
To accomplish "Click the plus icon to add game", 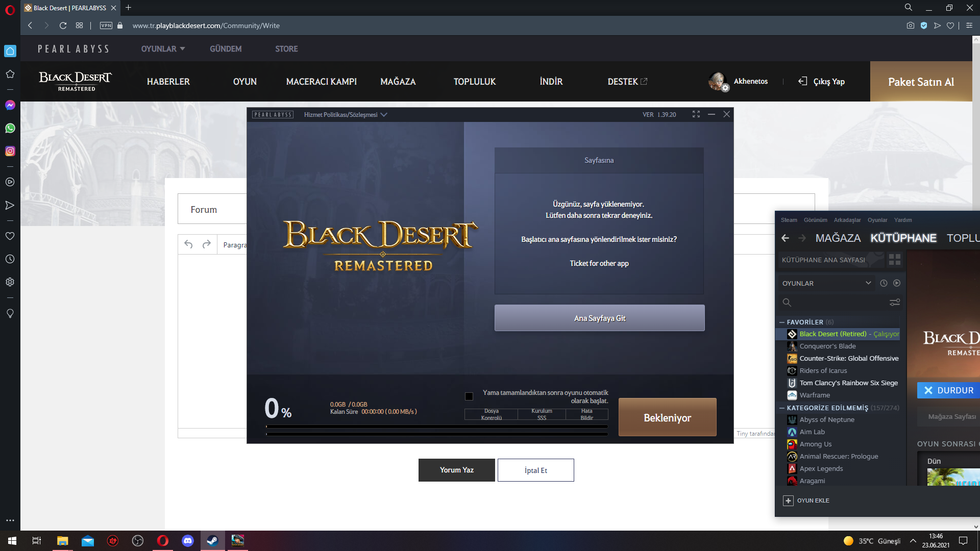I will point(789,500).
